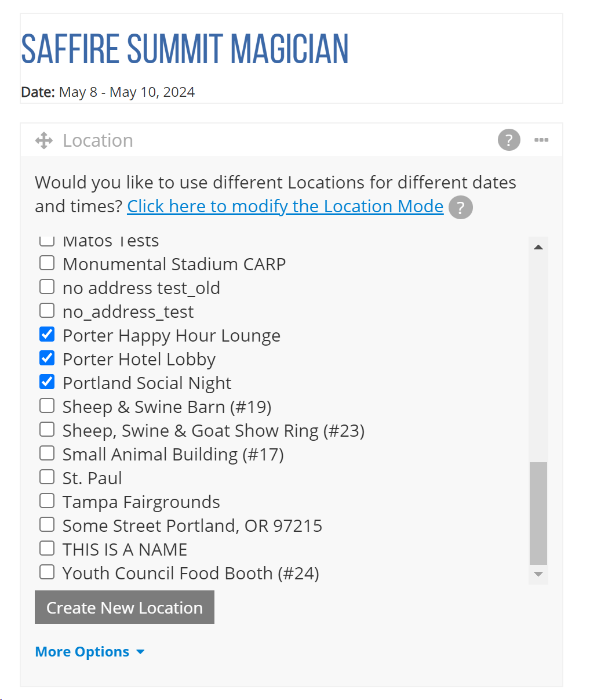590x700 pixels.
Task: Click the caret arrow next to More Options
Action: [140, 652]
